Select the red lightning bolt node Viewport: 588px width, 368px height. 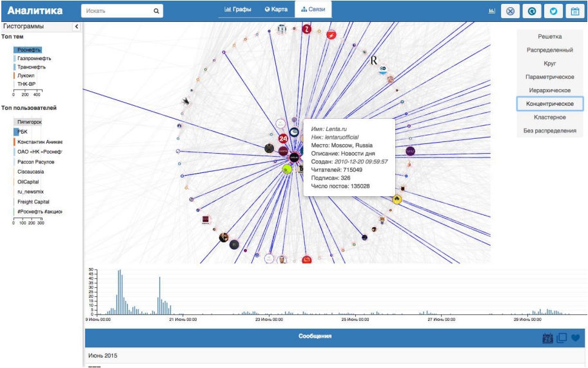pos(331,36)
